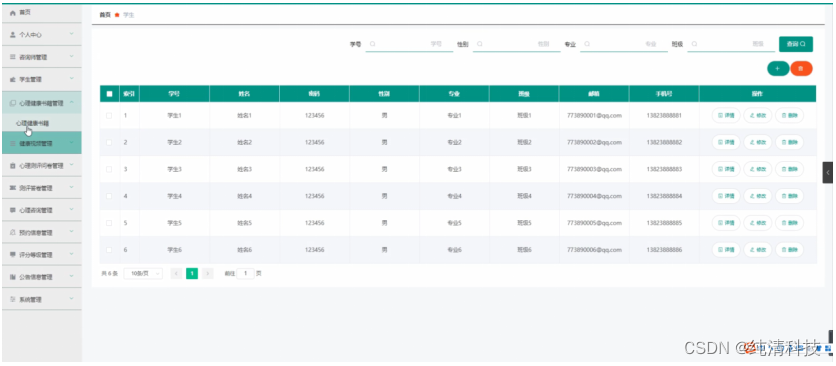Click the icon beside 公告信息管理
The image size is (836, 366).
click(13, 277)
